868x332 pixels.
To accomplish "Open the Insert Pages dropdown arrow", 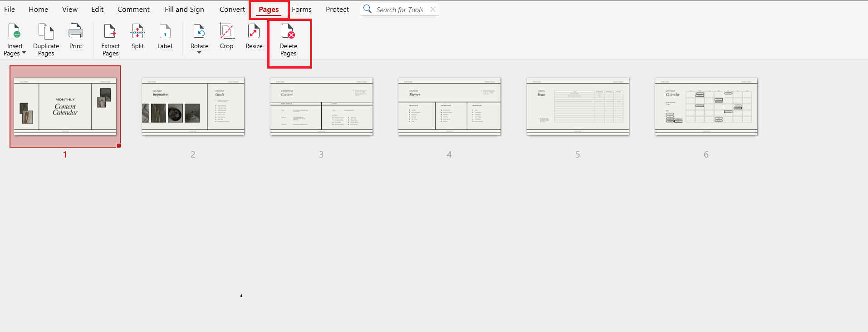I will (24, 53).
